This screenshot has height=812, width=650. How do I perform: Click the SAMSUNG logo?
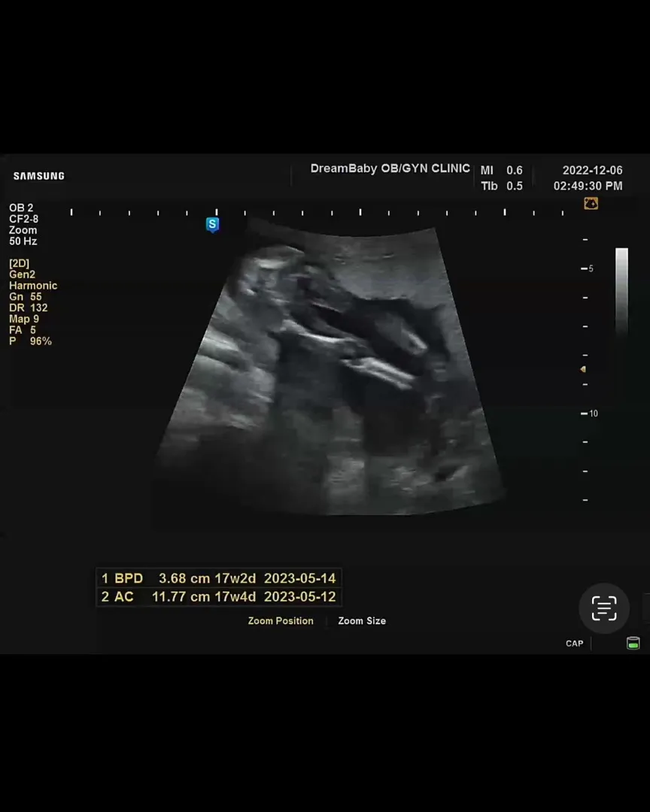point(39,176)
